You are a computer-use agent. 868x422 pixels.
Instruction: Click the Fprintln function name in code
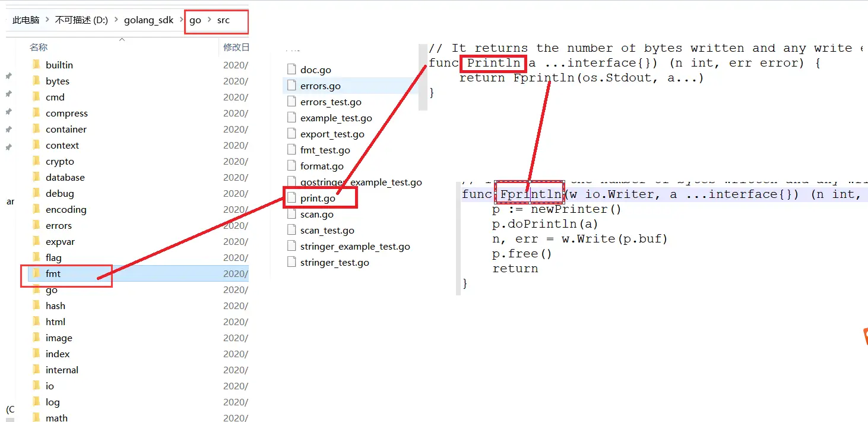click(530, 194)
